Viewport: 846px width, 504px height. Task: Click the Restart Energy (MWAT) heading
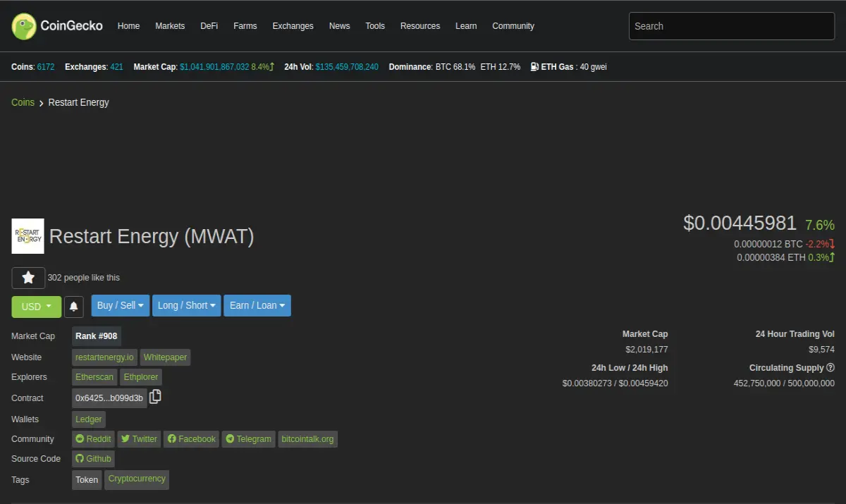coord(152,236)
